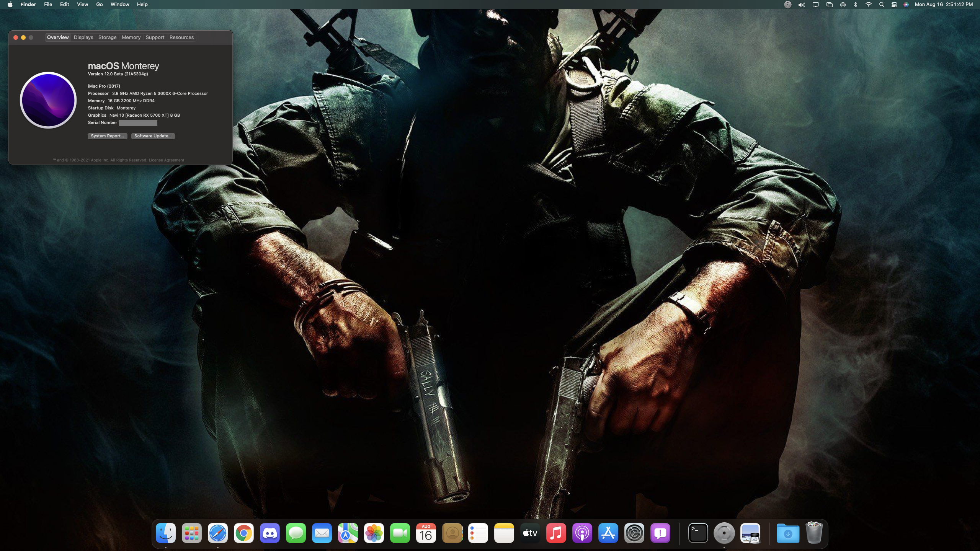Viewport: 980px width, 551px height.
Task: Open System Preferences gear icon
Action: pos(634,533)
